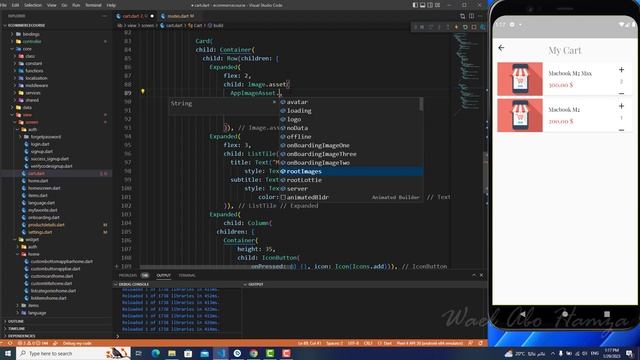
Task: Show the PROBLEMS panel tab
Action: [128, 276]
